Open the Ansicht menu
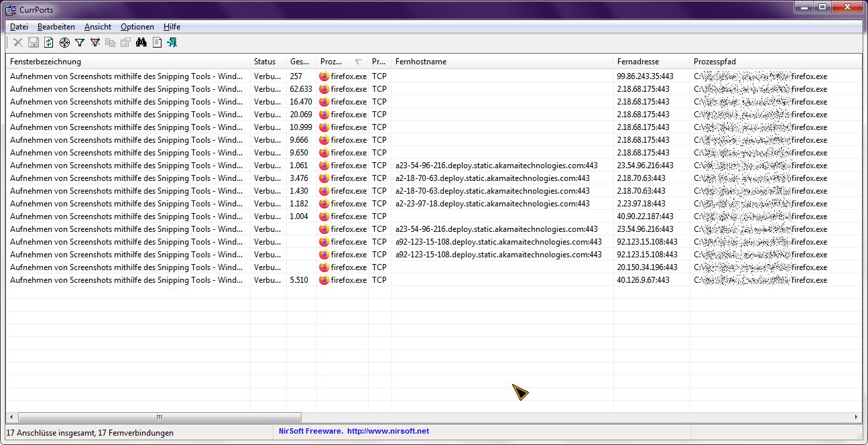This screenshot has height=445, width=868. [x=98, y=27]
